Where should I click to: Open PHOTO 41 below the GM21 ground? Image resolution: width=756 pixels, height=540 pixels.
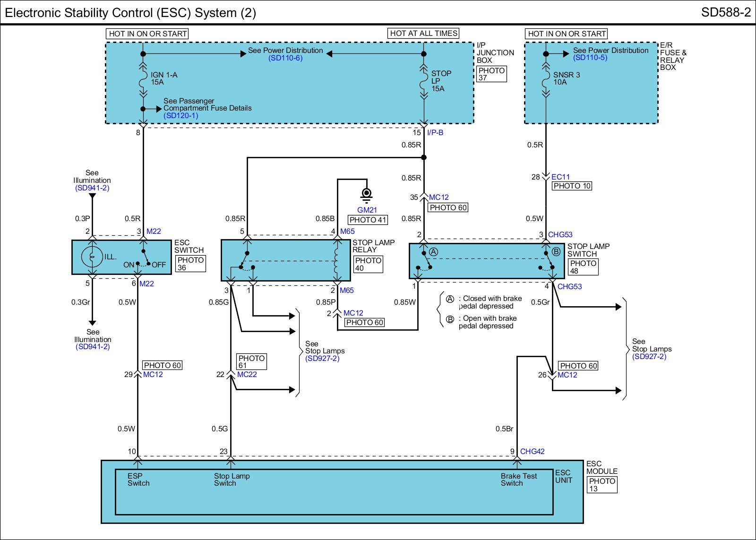pyautogui.click(x=368, y=220)
